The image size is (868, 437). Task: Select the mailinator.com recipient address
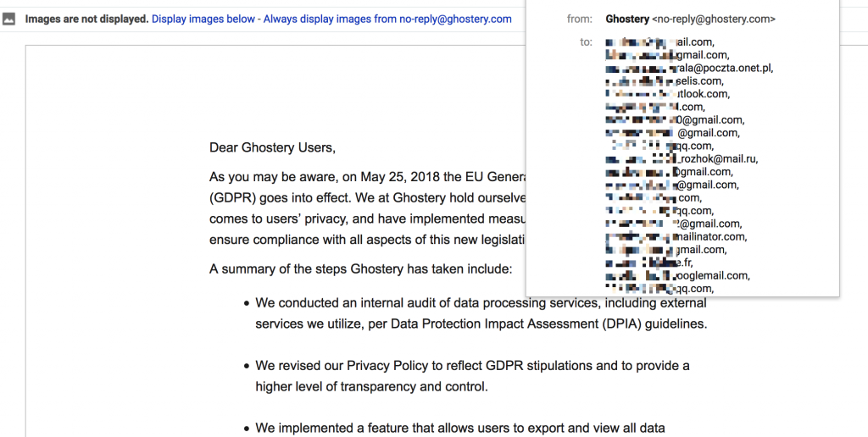676,236
